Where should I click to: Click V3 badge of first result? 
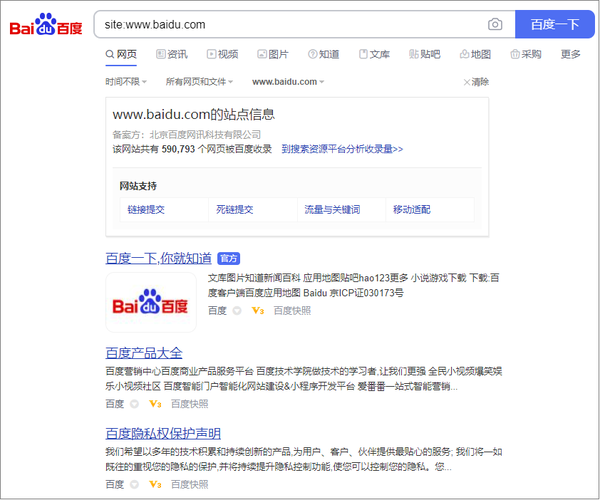point(258,311)
